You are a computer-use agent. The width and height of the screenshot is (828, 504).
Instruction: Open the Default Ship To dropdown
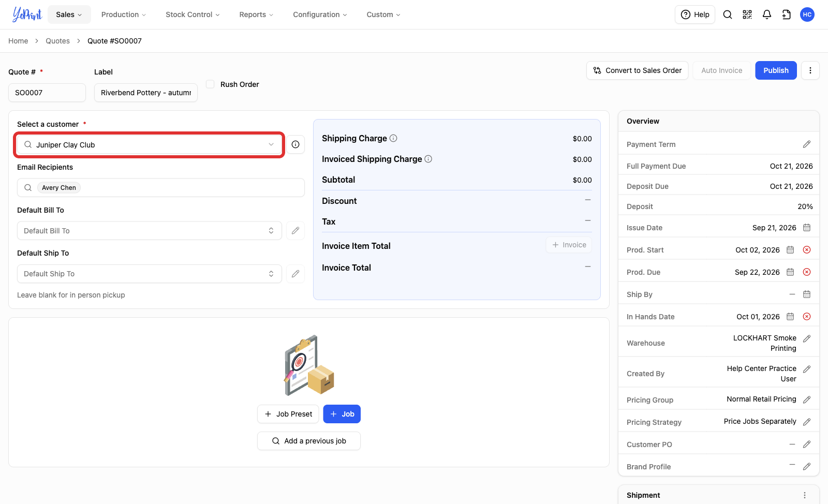150,274
